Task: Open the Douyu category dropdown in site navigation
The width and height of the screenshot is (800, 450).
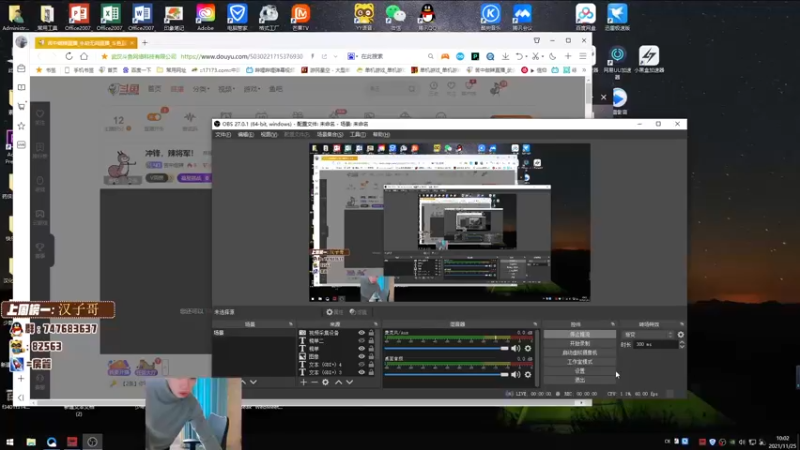Action: coord(201,89)
